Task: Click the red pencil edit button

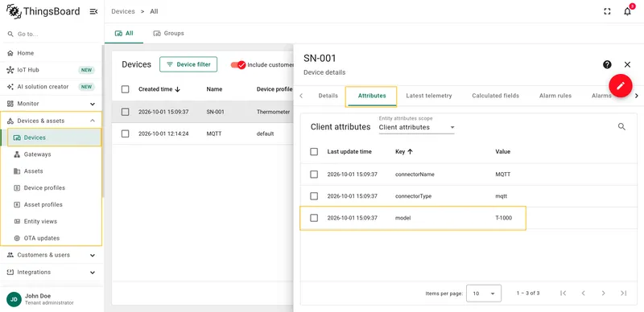Action: coord(620,85)
